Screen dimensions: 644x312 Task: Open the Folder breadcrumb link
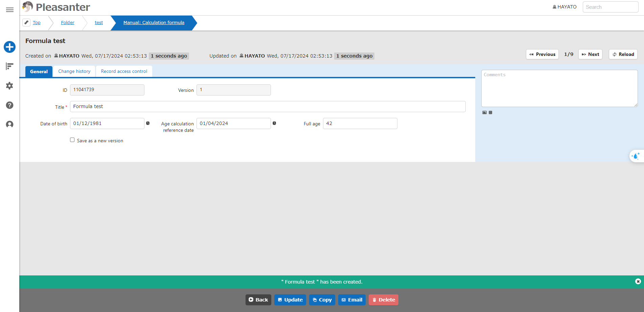coord(68,23)
